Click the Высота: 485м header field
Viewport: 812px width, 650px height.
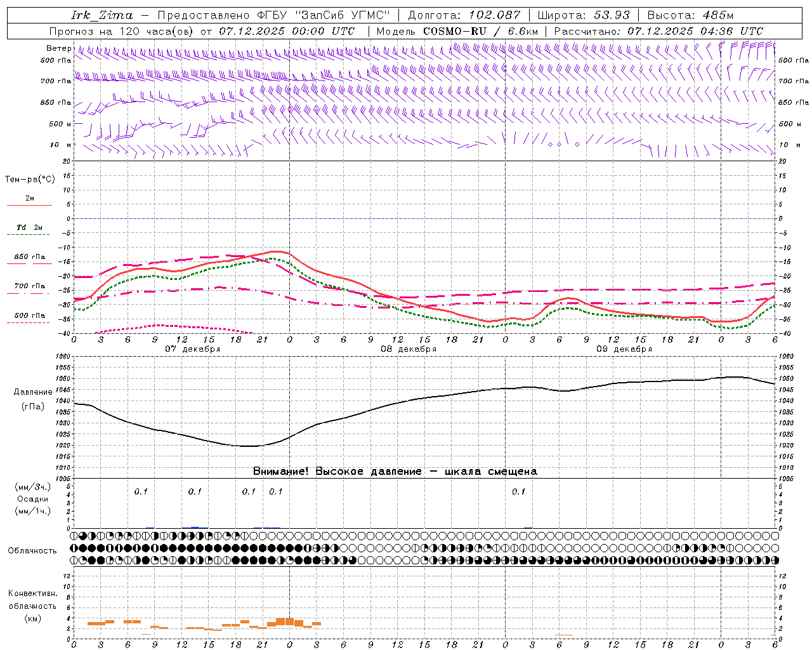point(690,15)
